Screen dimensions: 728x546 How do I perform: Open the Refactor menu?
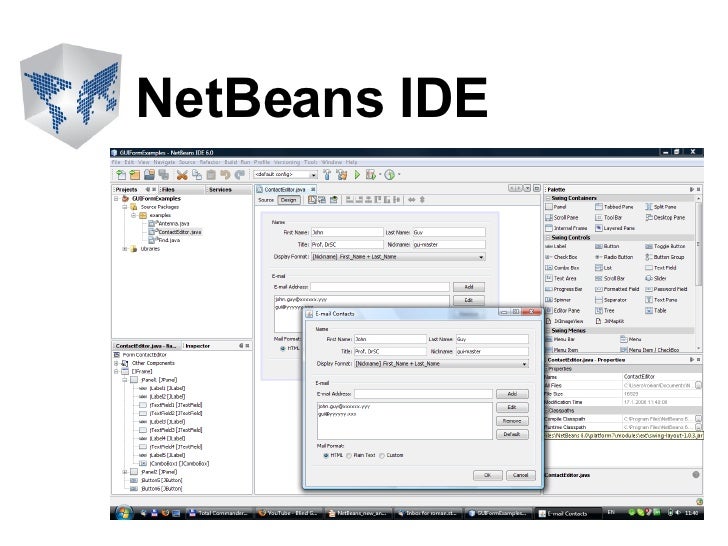coord(210,162)
